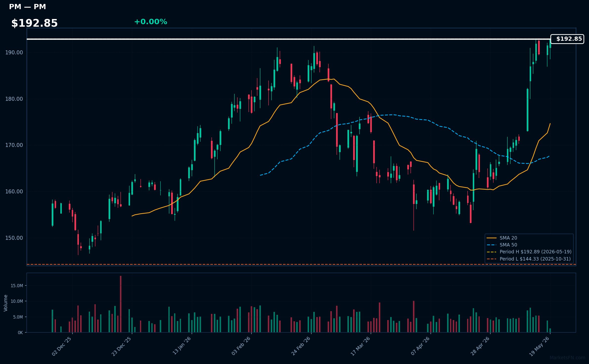Image resolution: width=589 pixels, height=364 pixels.
Task: Click the 07 Apr '26 date label
Action: coord(420,346)
